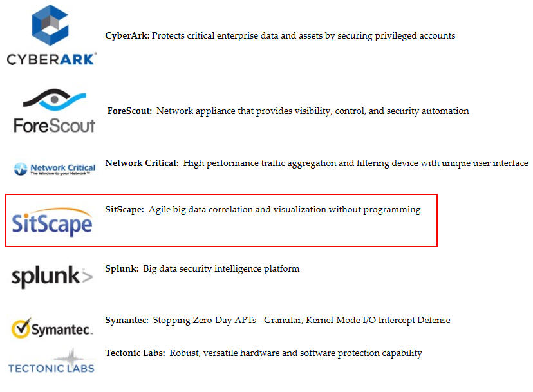This screenshot has height=392, width=533.
Task: Click the CyberArk cube logo
Action: click(x=50, y=25)
